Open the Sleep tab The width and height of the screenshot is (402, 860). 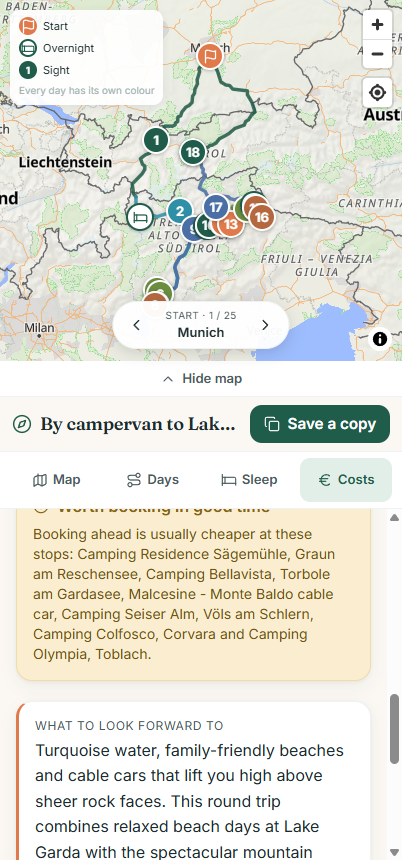[249, 480]
